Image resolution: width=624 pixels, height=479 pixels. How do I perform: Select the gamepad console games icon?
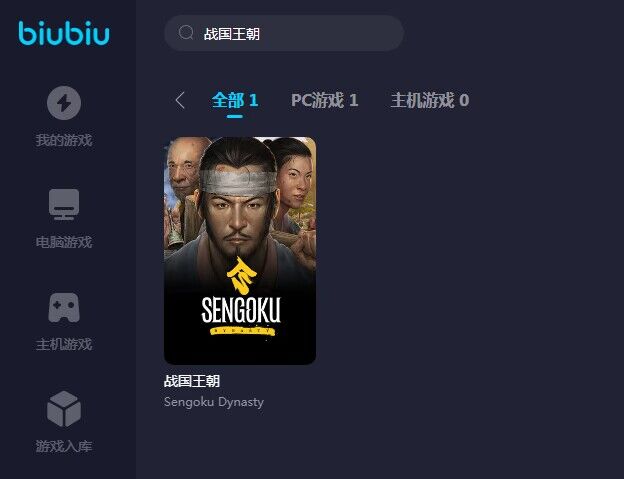pyautogui.click(x=64, y=308)
